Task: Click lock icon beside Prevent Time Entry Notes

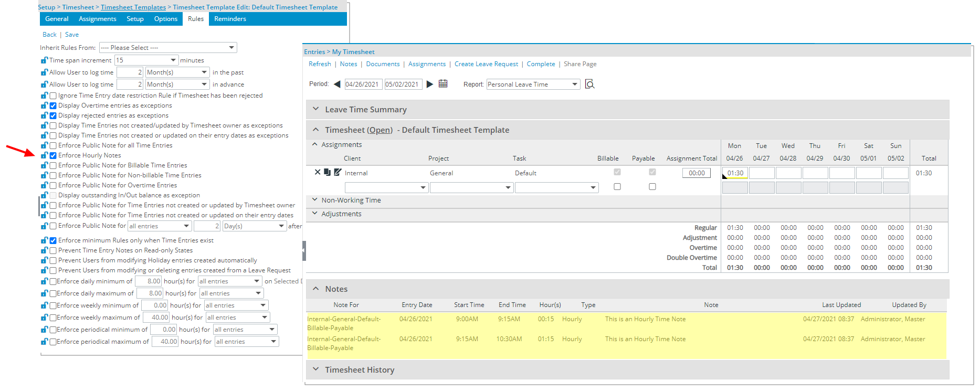Action: pyautogui.click(x=44, y=250)
